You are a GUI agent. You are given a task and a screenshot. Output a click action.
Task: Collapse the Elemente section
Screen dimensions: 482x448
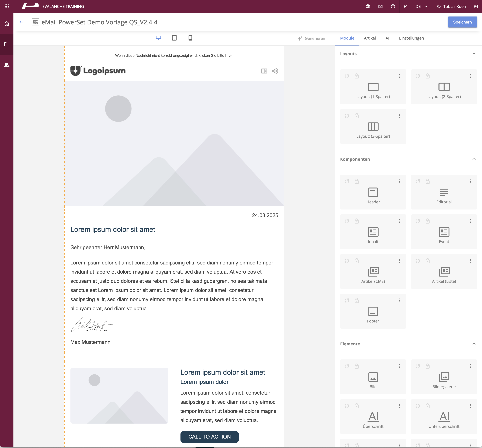click(474, 344)
